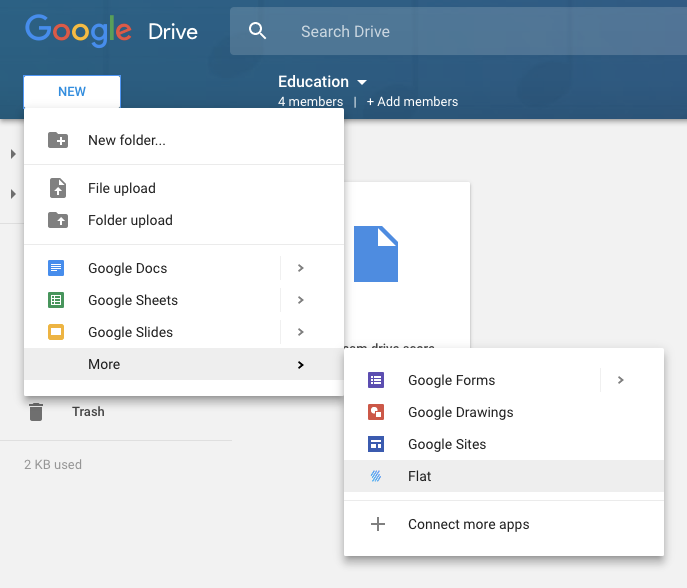The width and height of the screenshot is (687, 588).
Task: Click the Folder upload icon
Action: point(58,220)
